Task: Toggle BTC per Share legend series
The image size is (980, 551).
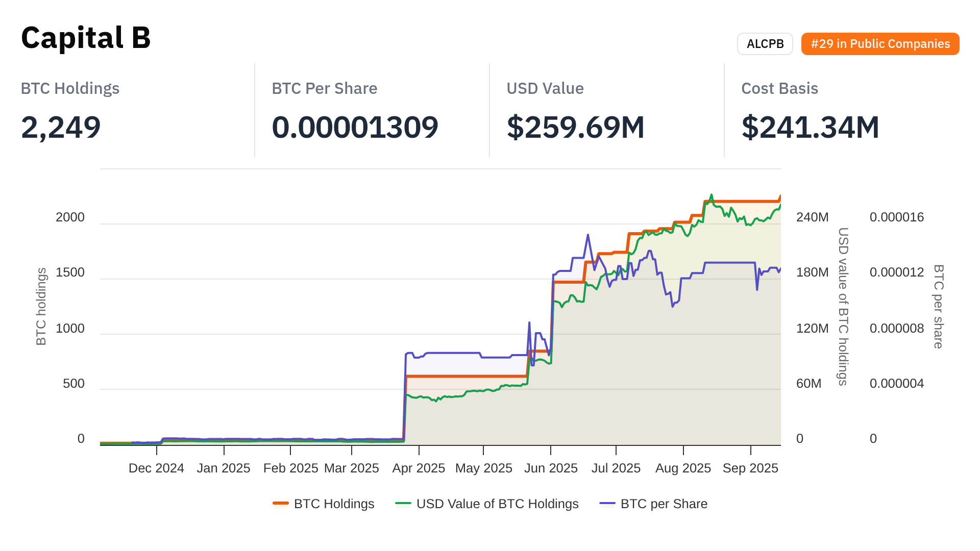Action: pos(664,504)
